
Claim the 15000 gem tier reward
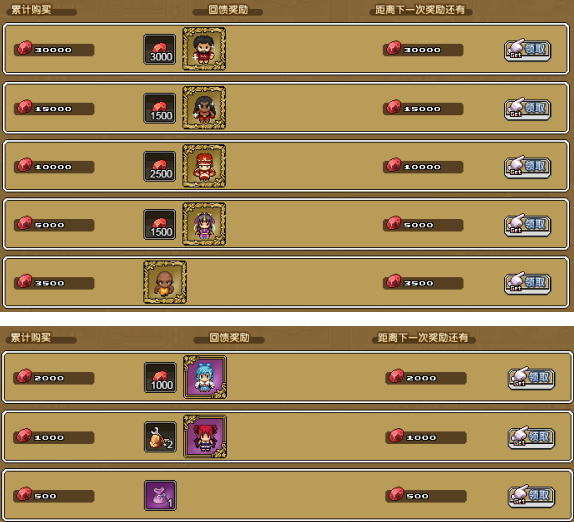(528, 109)
